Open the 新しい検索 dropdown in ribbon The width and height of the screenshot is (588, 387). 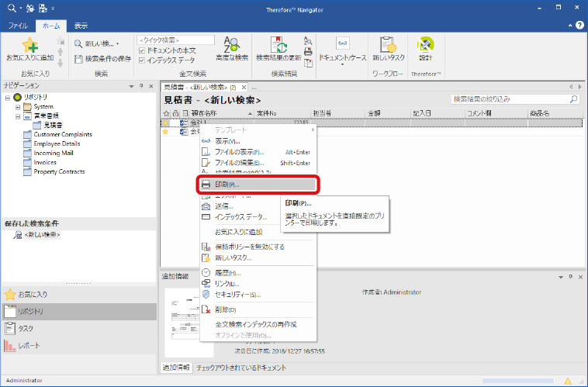tap(97, 43)
